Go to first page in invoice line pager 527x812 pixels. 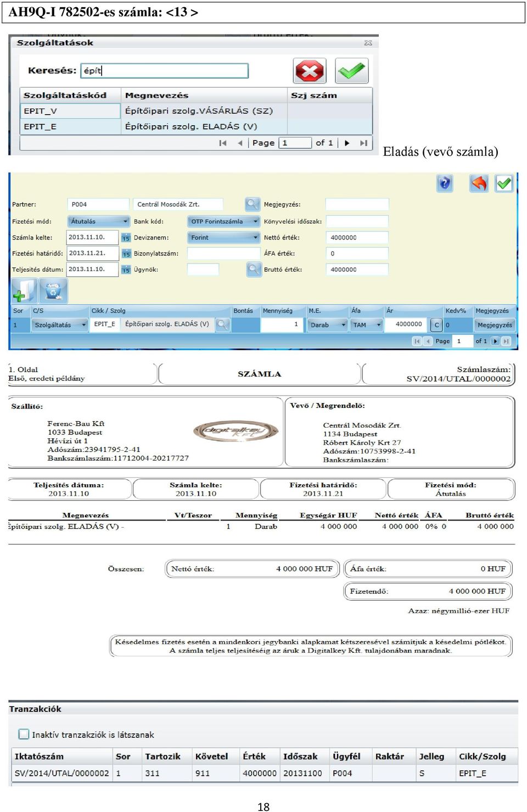(x=417, y=341)
